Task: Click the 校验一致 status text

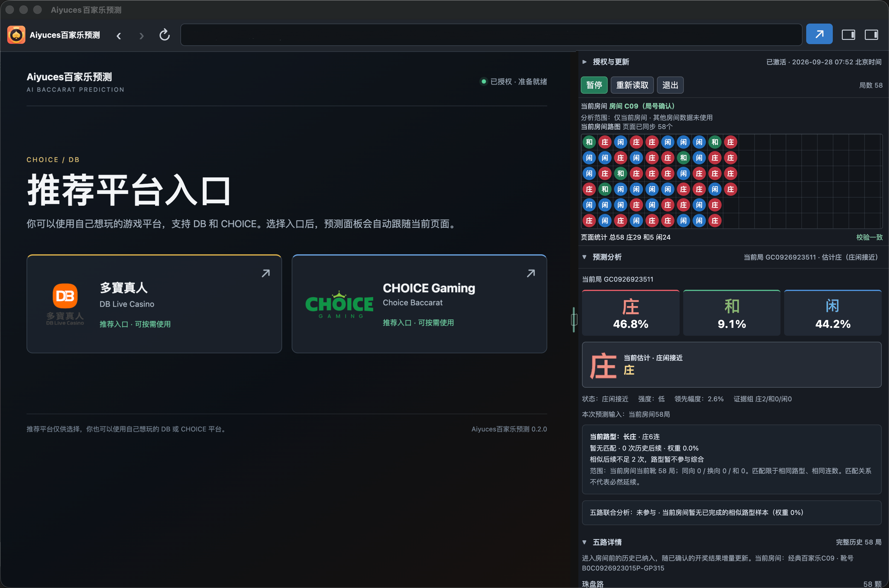Action: [869, 237]
